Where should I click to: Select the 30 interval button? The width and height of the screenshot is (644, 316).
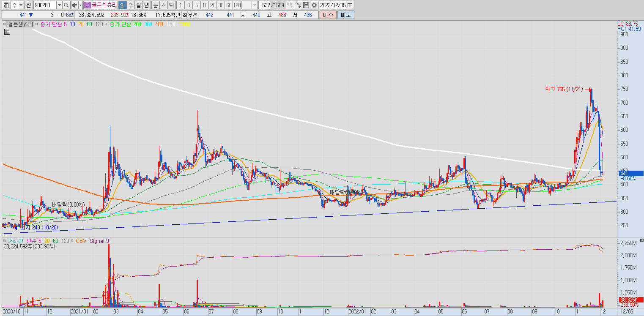coord(221,5)
